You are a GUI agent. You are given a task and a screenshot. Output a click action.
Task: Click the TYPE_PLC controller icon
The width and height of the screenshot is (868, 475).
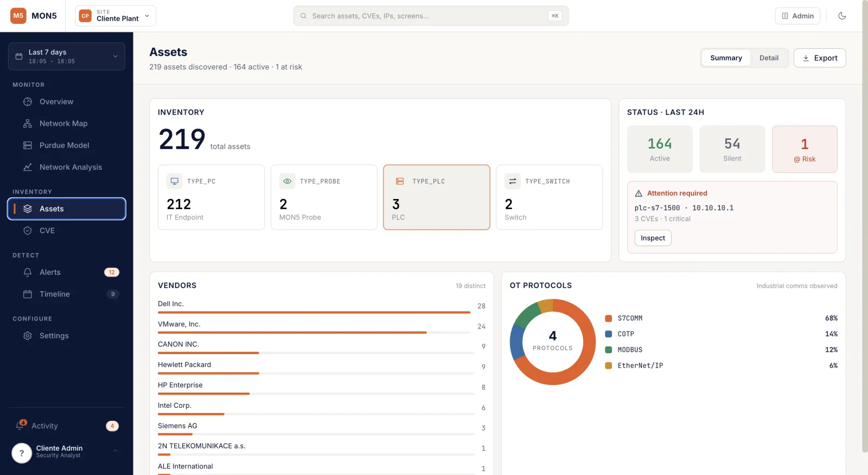(400, 181)
